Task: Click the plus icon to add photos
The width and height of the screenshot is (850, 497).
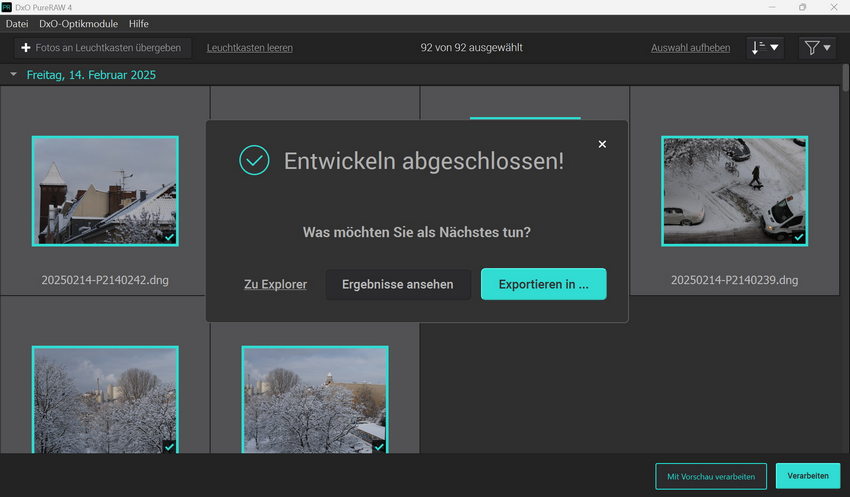Action: [x=26, y=48]
